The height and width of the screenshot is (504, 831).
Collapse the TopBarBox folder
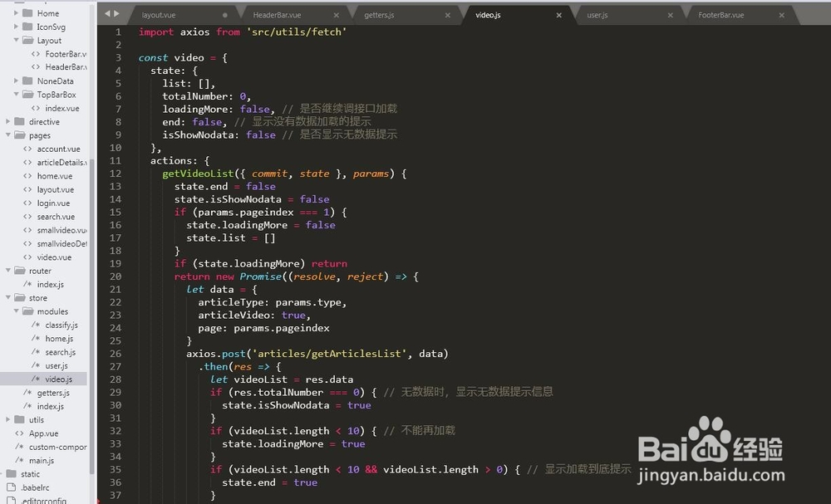click(16, 94)
